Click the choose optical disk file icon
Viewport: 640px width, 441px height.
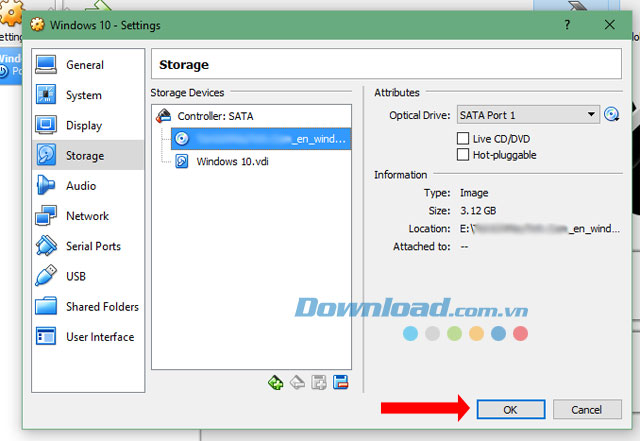pyautogui.click(x=611, y=114)
